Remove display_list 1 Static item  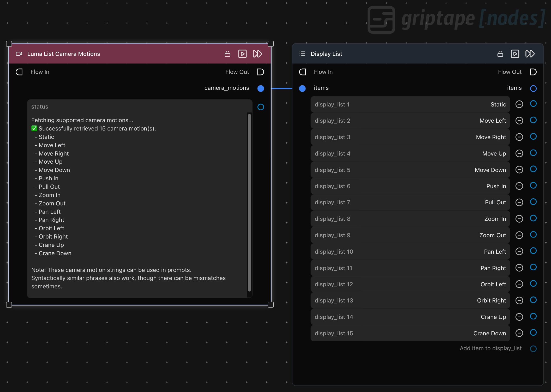click(x=519, y=104)
